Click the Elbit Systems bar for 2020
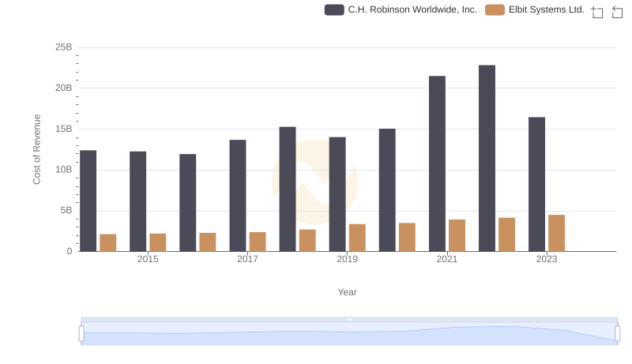This screenshot has width=632, height=364. tap(407, 237)
